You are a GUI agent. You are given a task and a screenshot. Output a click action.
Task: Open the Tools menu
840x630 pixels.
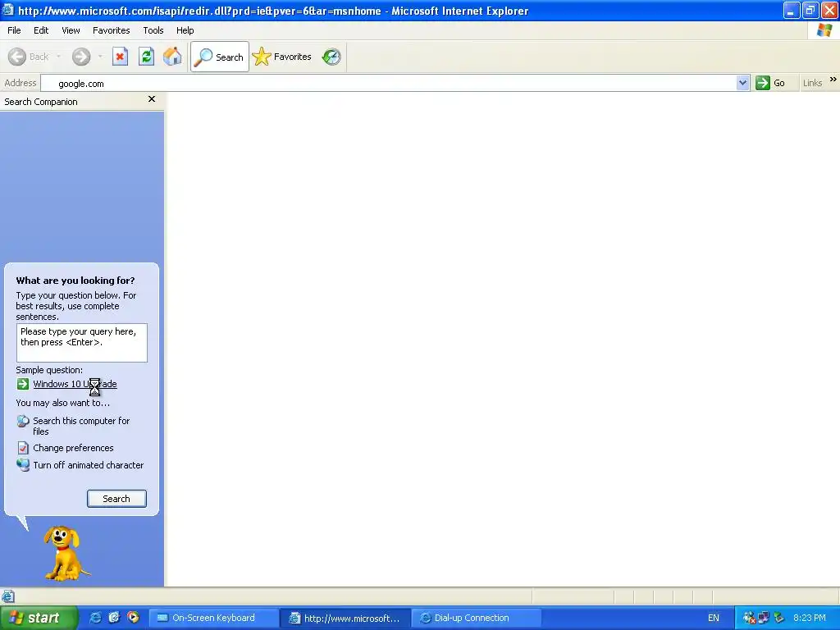click(x=153, y=30)
